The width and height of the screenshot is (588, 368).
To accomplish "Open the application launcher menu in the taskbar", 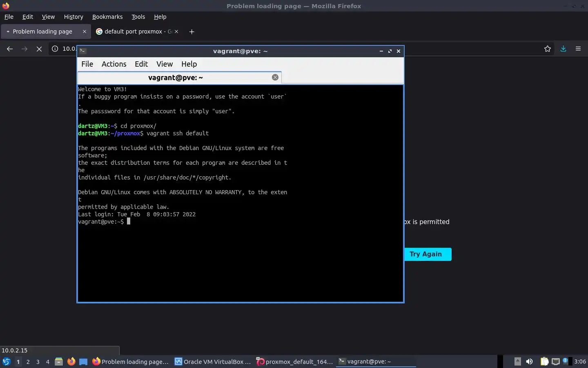I will point(6,361).
